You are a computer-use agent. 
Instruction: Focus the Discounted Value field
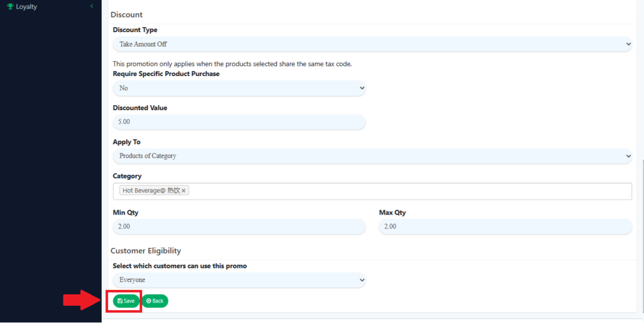[x=239, y=122]
